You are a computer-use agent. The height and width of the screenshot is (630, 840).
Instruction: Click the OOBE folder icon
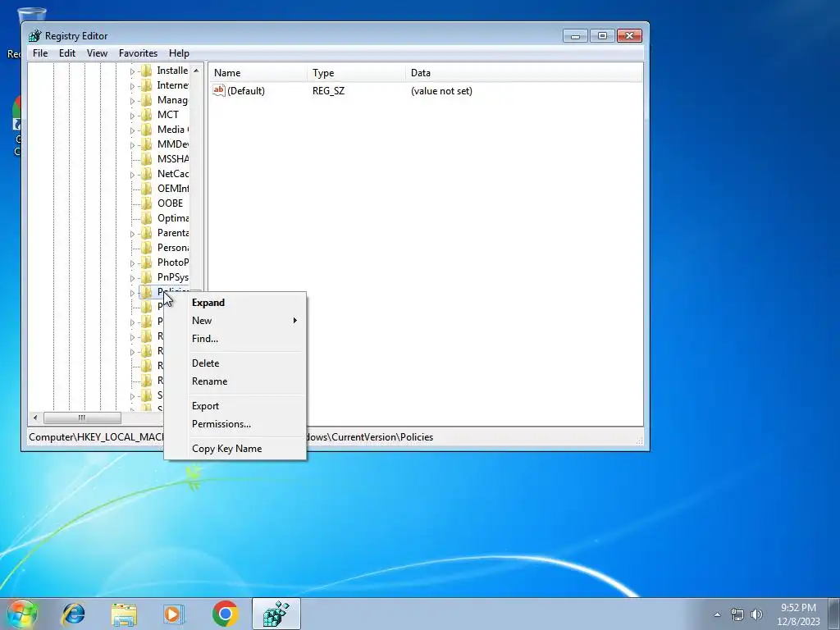click(146, 203)
